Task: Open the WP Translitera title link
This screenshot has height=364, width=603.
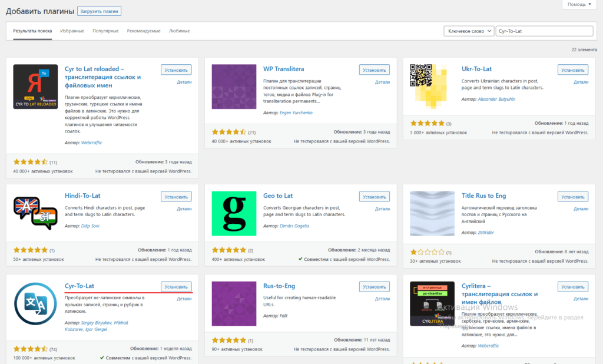Action: [283, 69]
